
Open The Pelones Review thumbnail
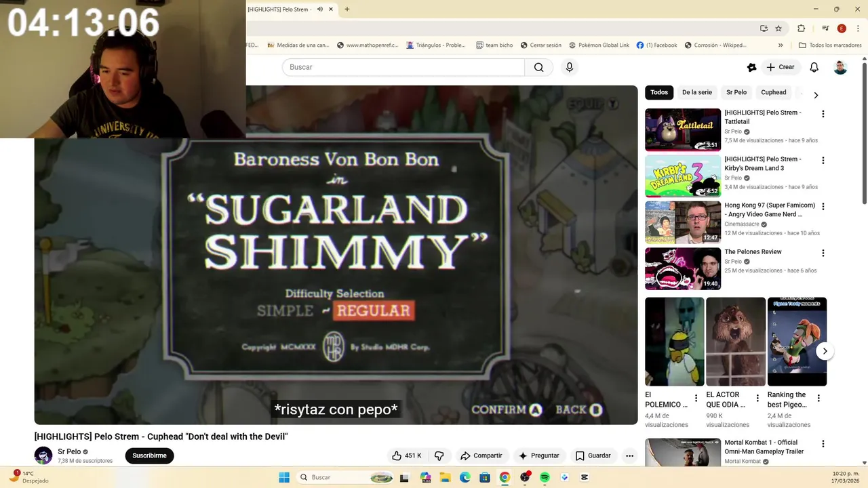point(683,268)
